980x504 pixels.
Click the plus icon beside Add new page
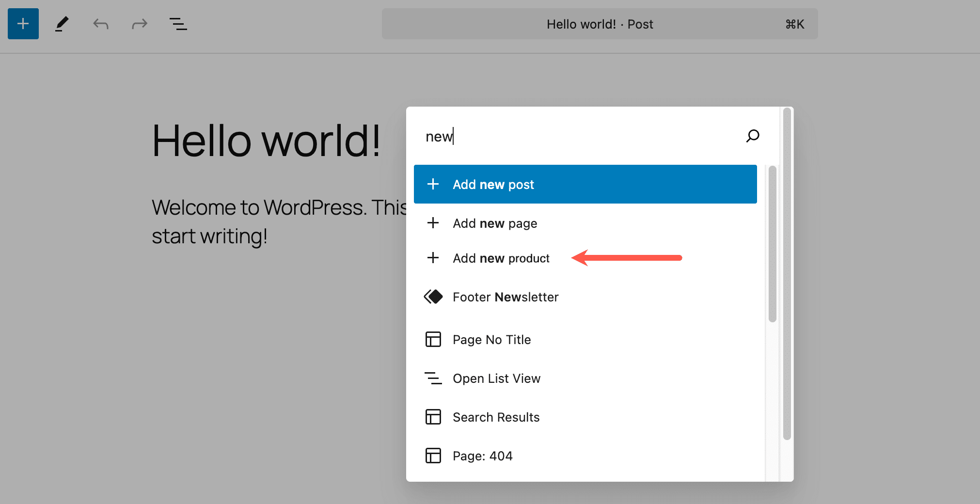pyautogui.click(x=433, y=223)
